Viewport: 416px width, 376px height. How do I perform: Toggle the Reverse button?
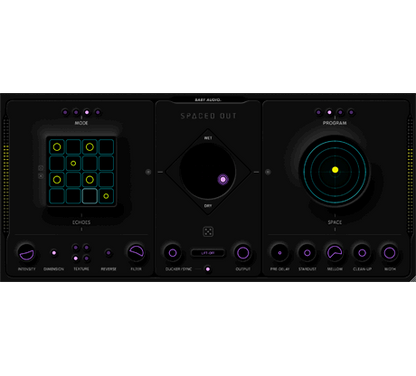[x=108, y=253]
